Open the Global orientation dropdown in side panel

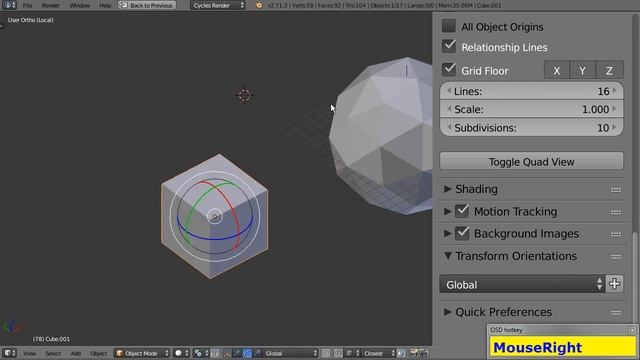click(522, 284)
